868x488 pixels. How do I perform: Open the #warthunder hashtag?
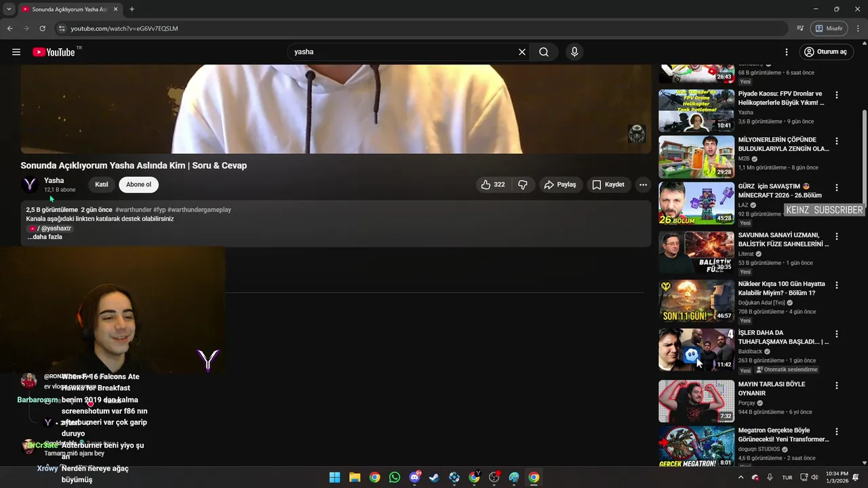[x=133, y=210]
